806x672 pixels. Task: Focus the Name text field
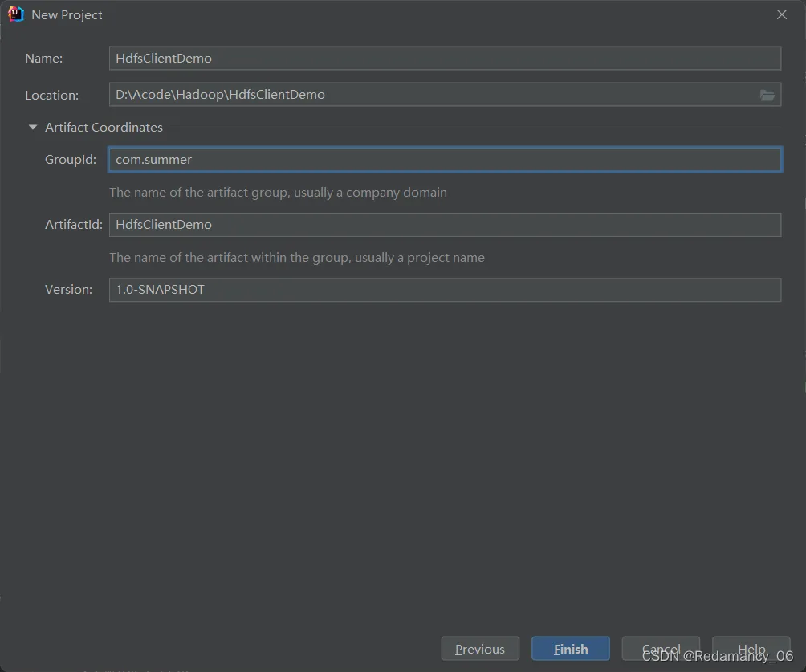pos(444,58)
